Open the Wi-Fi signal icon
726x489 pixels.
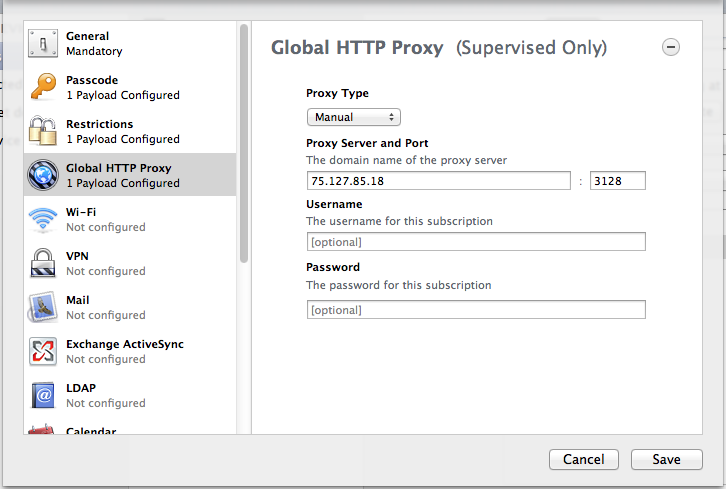(x=43, y=219)
